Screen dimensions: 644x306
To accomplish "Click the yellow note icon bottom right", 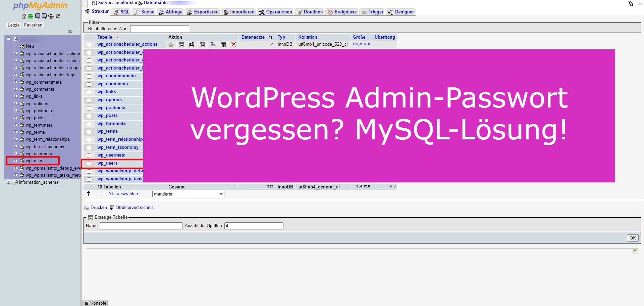I will click(x=635, y=251).
